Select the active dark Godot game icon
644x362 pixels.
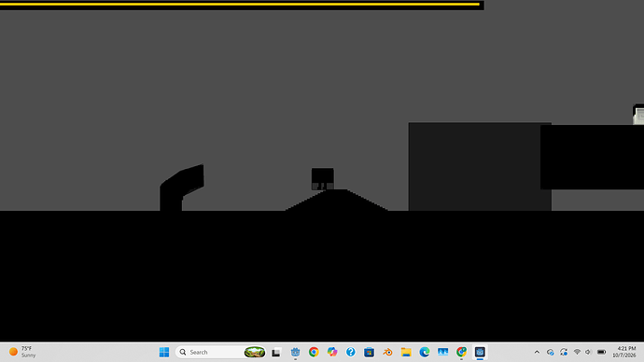480,352
